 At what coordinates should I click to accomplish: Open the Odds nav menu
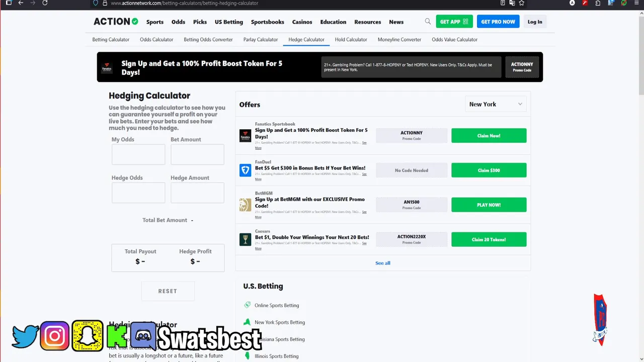tap(178, 22)
